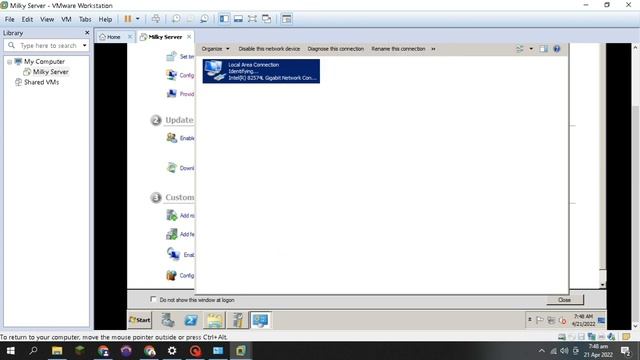Click Diagnose this connection
The image size is (640, 360).
click(x=336, y=49)
